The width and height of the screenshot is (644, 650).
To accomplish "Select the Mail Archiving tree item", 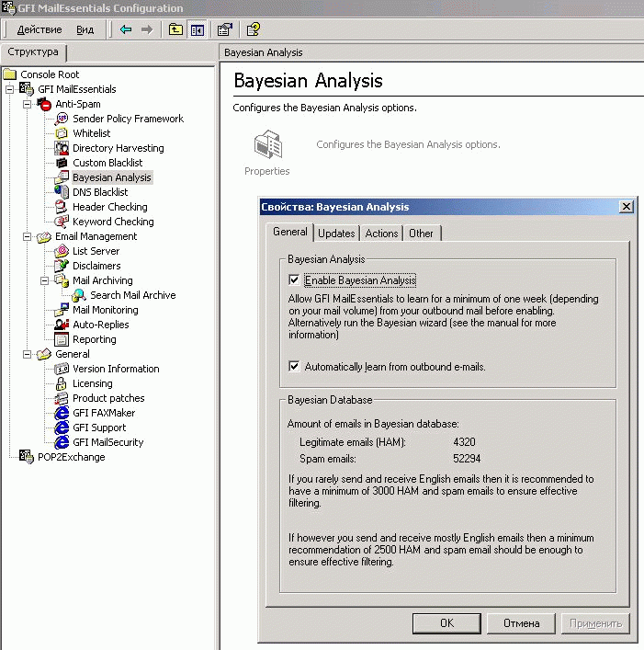I will click(103, 280).
